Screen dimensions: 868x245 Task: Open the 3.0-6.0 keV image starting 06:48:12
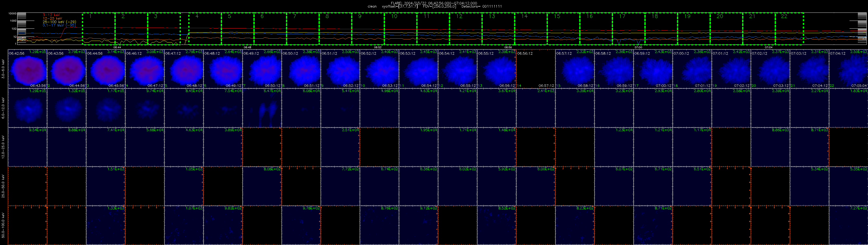click(223, 69)
